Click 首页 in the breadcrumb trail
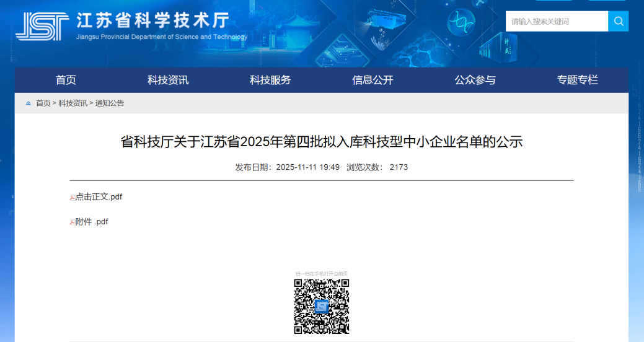The height and width of the screenshot is (342, 644). tap(43, 103)
